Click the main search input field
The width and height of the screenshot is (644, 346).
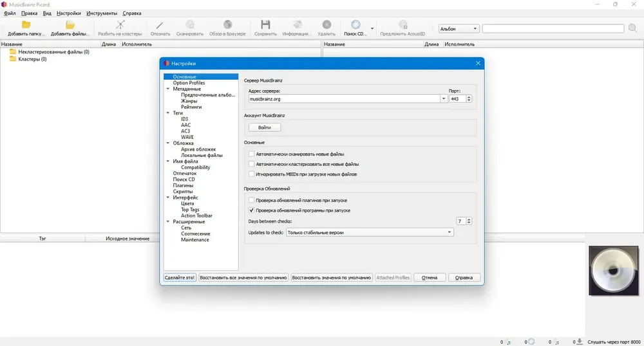pyautogui.click(x=553, y=28)
